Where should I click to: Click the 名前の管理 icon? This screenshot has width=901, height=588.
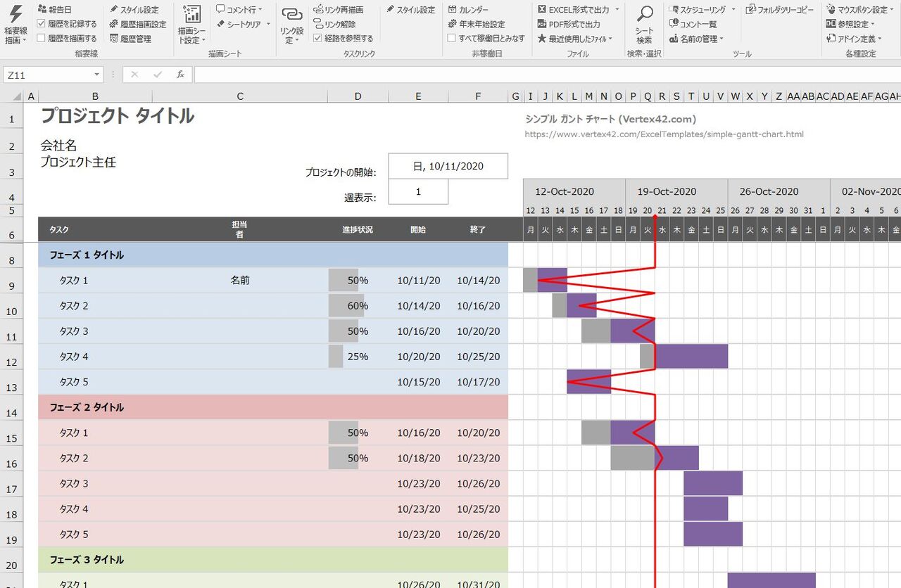(674, 39)
